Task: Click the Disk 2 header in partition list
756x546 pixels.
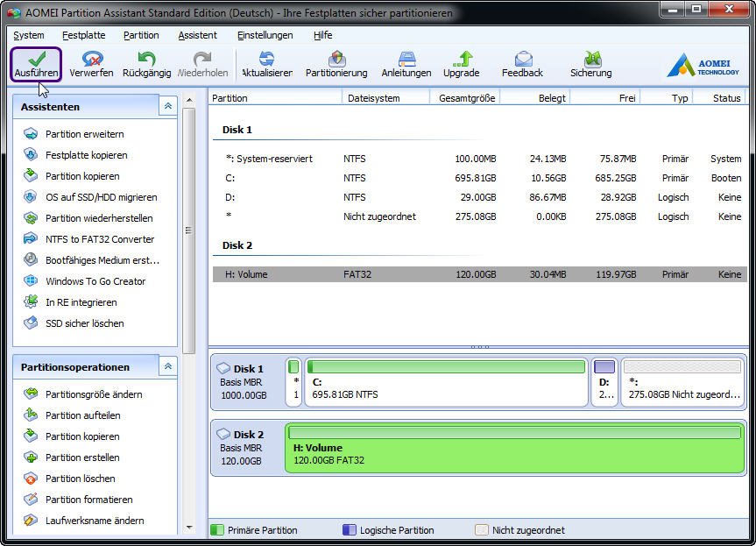Action: [x=237, y=245]
